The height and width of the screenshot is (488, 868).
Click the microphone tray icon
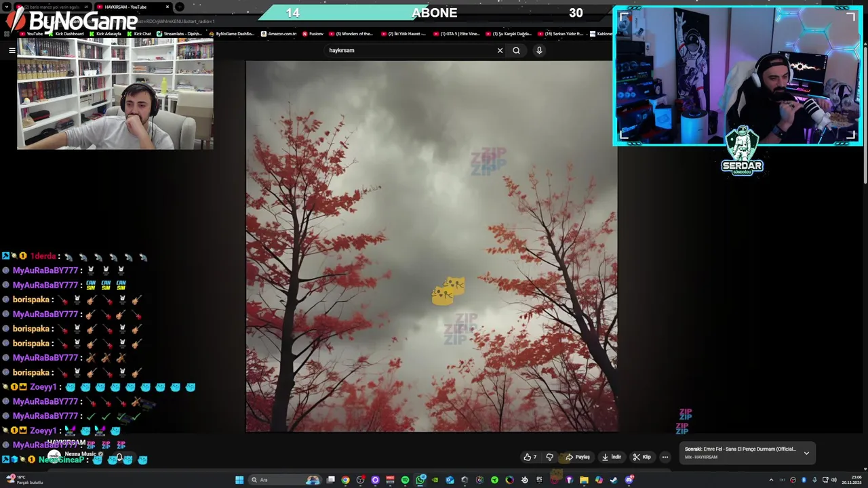pos(814,480)
